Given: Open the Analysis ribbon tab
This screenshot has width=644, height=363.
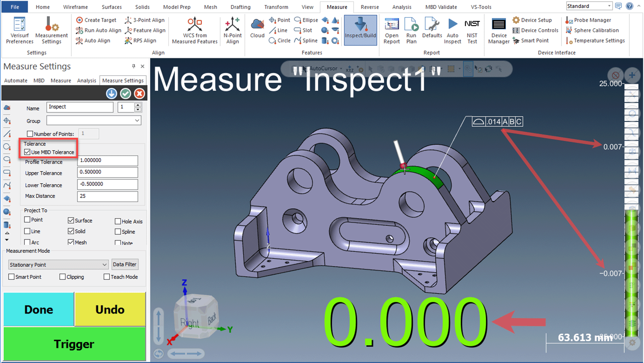Looking at the screenshot, I should (x=402, y=7).
